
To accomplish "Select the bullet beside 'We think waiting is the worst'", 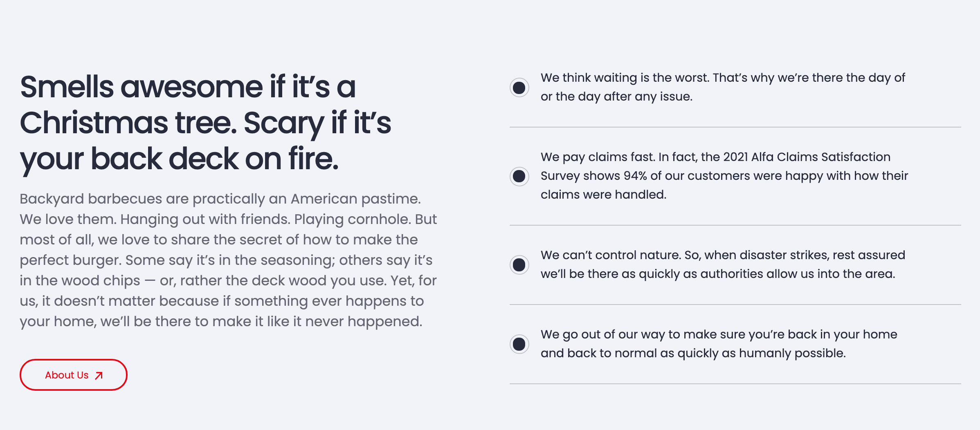I will [x=519, y=87].
